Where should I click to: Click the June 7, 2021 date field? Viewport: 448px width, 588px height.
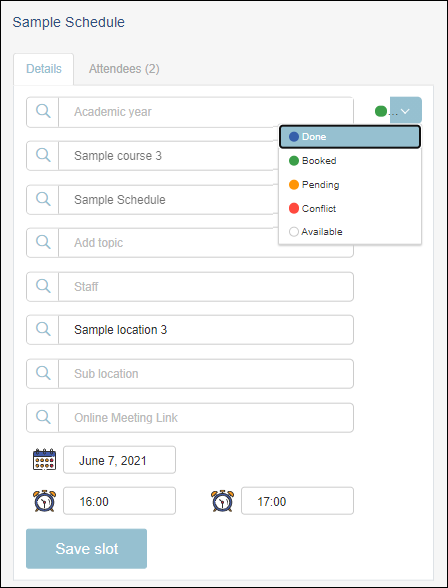coord(119,460)
